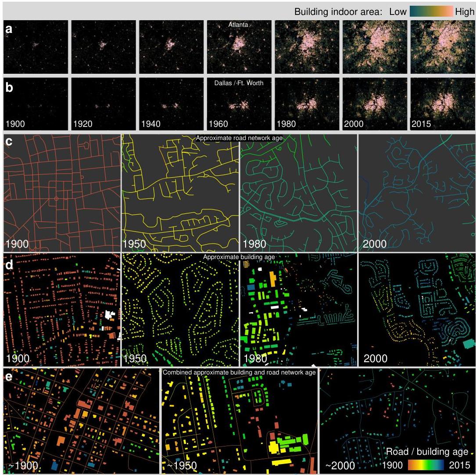This screenshot has width=476, height=475.
Task: Click the '1900' year label in Dallas row
Action: (15, 124)
